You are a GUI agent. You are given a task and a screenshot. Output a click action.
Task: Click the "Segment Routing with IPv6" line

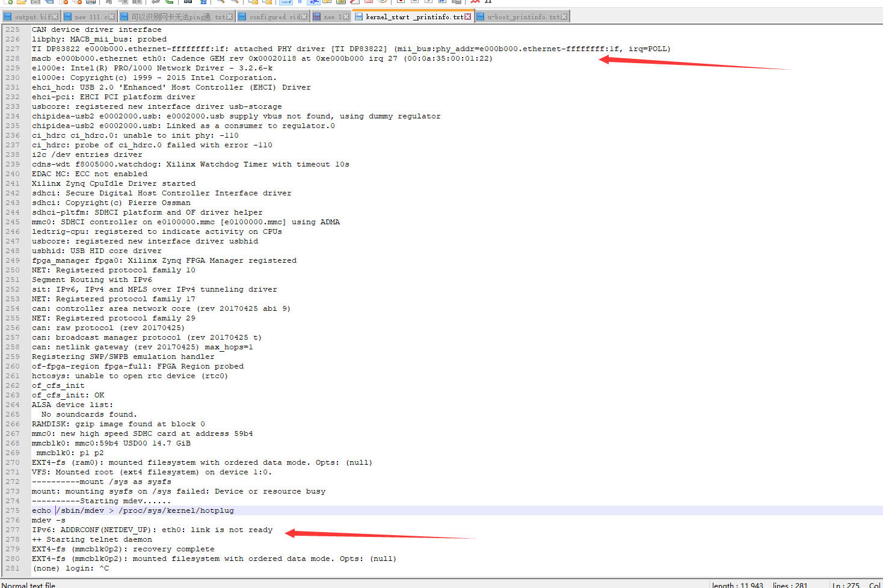pyautogui.click(x=92, y=280)
